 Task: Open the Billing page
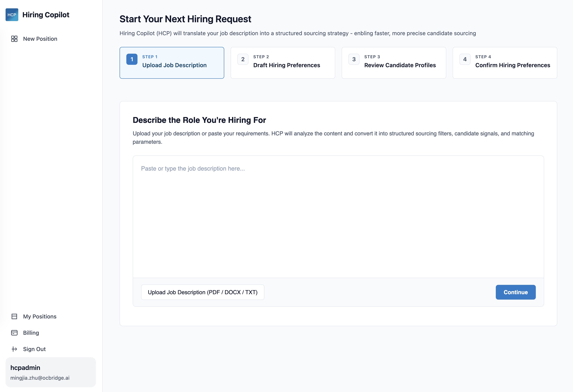[x=31, y=333]
